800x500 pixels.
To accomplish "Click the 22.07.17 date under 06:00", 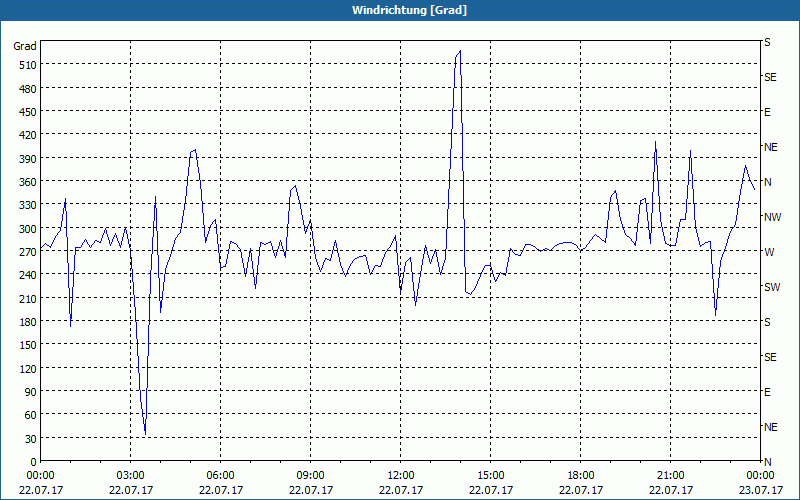I will click(220, 490).
